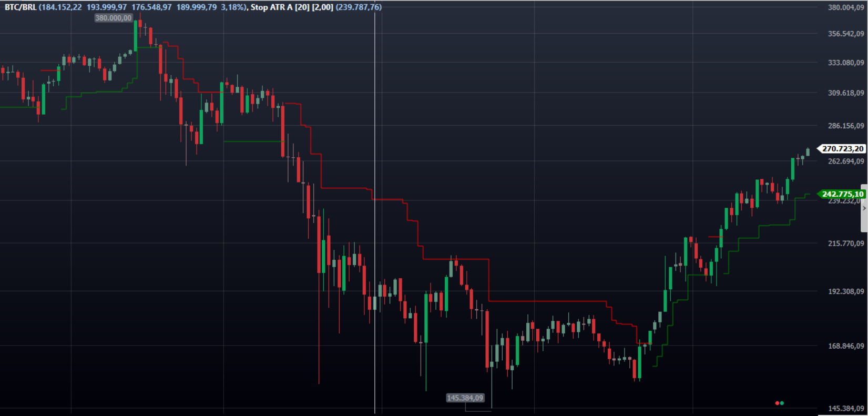Click the open price value 184.152,22
The width and height of the screenshot is (868, 416).
[x=62, y=7]
